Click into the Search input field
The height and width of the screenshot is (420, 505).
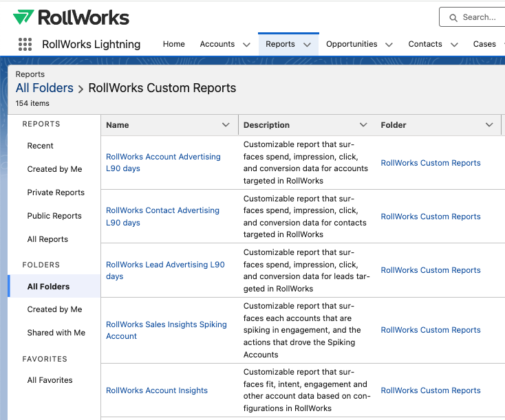click(x=482, y=18)
